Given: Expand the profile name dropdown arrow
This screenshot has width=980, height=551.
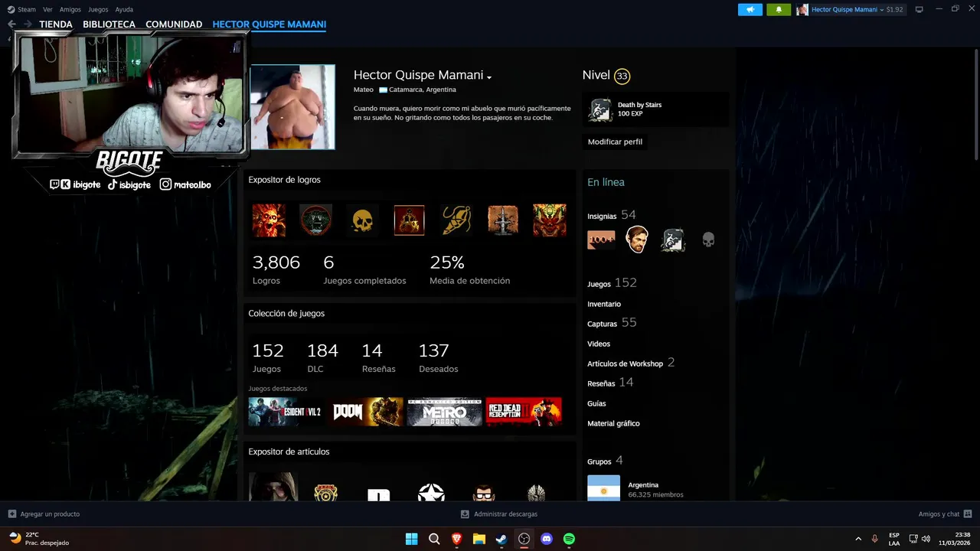Looking at the screenshot, I should 489,77.
